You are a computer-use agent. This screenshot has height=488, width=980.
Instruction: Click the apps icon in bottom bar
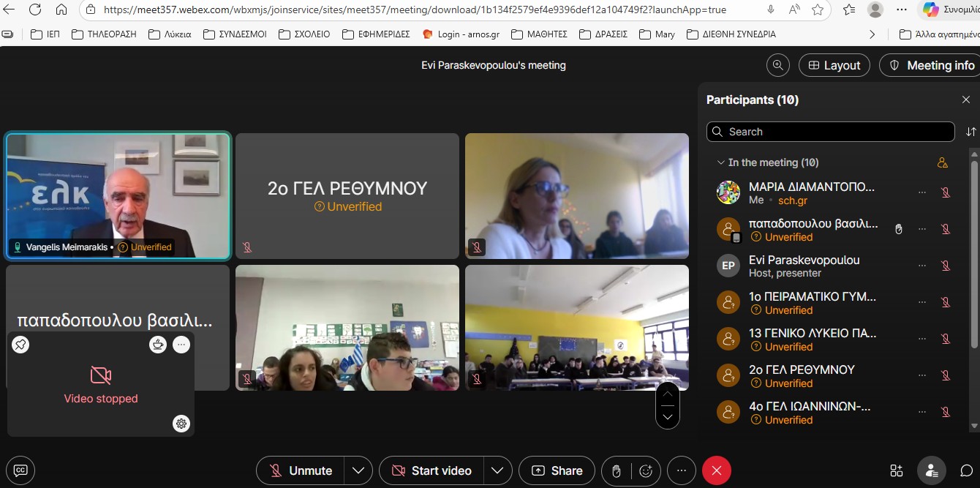(x=896, y=470)
